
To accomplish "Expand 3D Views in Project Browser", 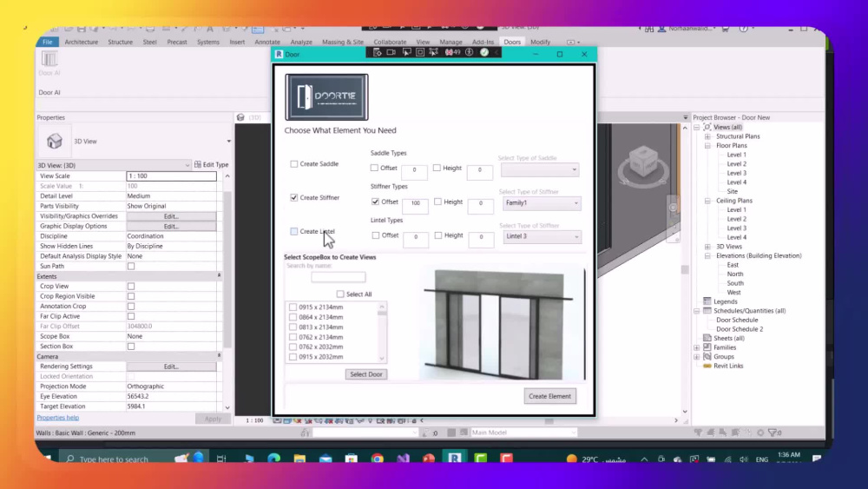I will [x=707, y=247].
